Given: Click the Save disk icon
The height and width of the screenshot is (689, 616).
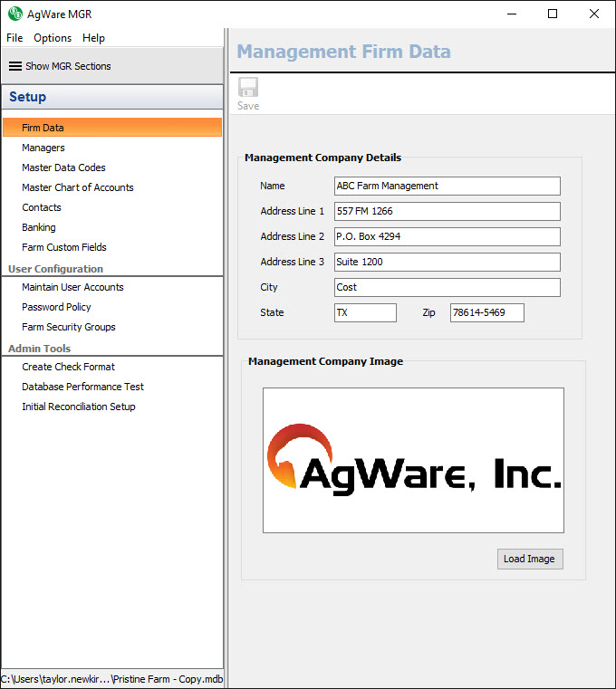Looking at the screenshot, I should pyautogui.click(x=247, y=88).
